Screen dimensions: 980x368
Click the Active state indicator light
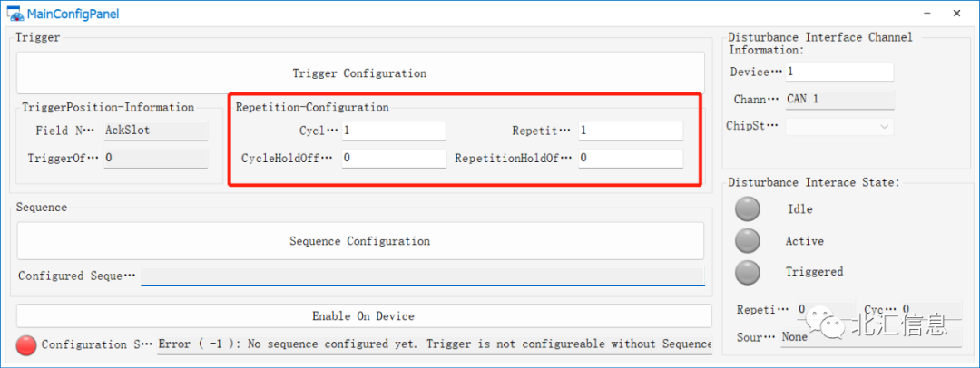coord(748,241)
